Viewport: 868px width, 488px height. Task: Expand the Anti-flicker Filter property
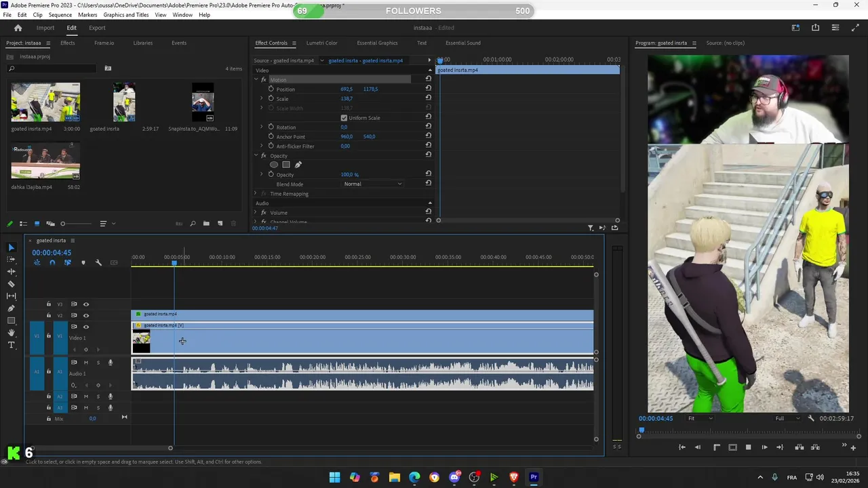(262, 146)
